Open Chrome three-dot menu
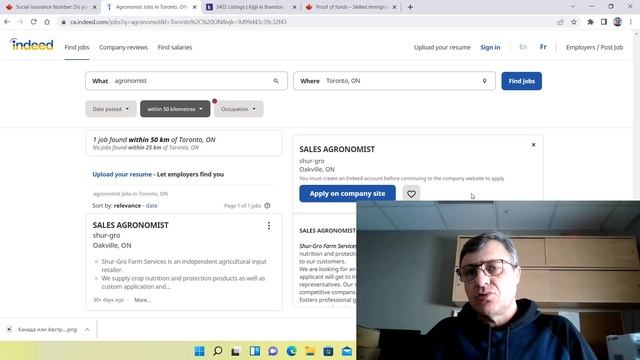The image size is (640, 360). point(631,22)
